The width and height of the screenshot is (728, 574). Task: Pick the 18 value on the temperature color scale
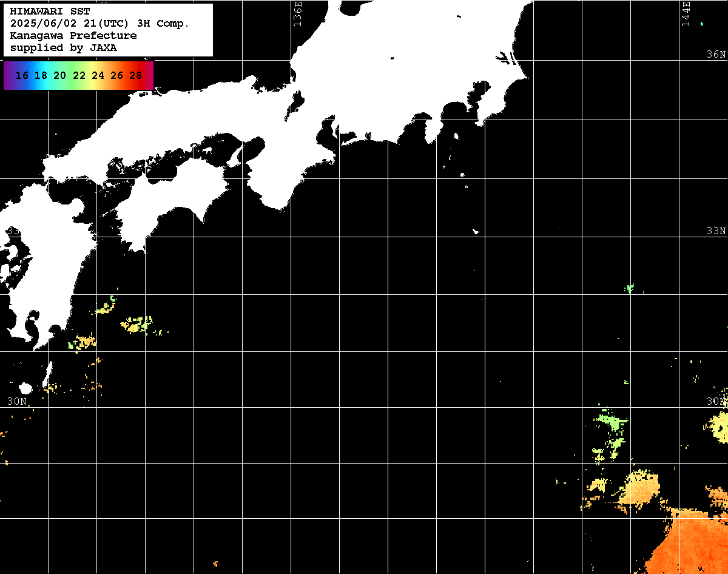[x=41, y=76]
